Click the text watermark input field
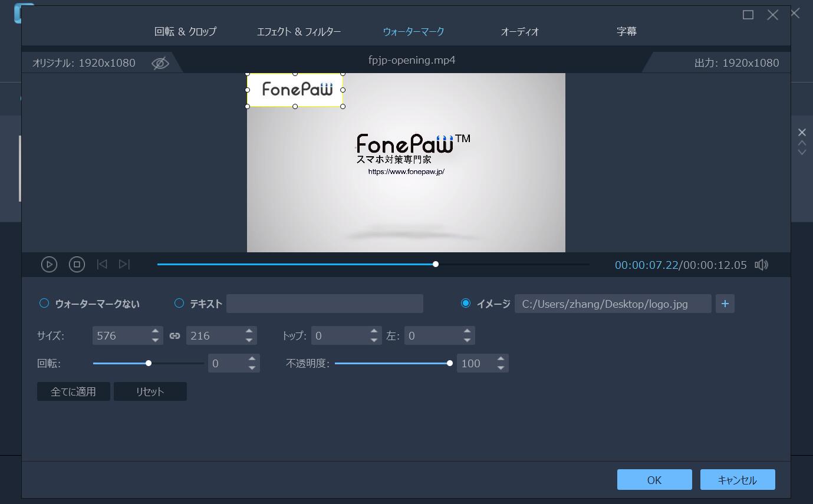This screenshot has width=813, height=504. pos(325,304)
